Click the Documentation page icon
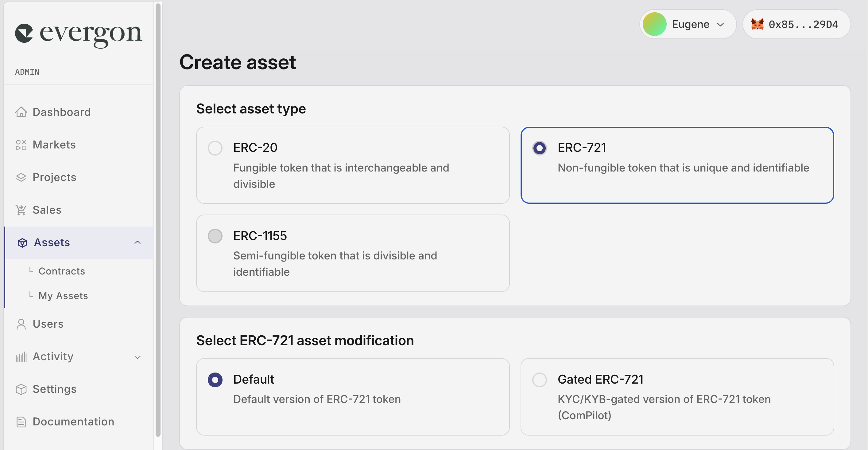The height and width of the screenshot is (450, 868). (21, 422)
